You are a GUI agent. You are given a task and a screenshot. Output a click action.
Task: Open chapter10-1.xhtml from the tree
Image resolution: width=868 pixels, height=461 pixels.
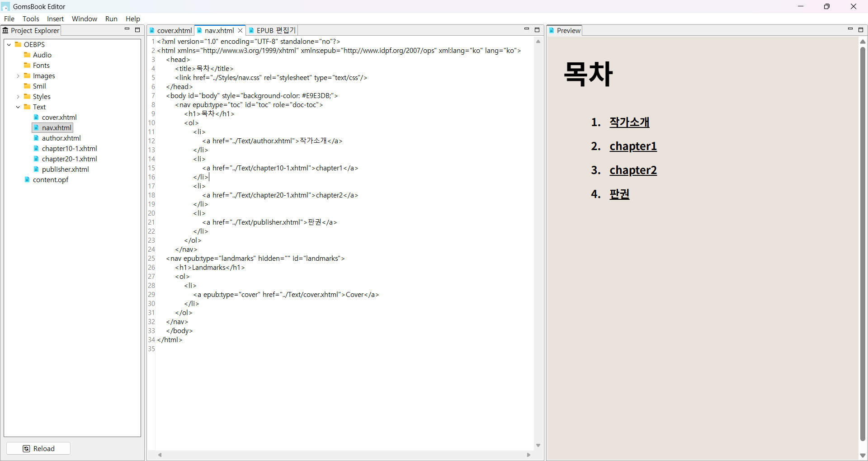(69, 149)
